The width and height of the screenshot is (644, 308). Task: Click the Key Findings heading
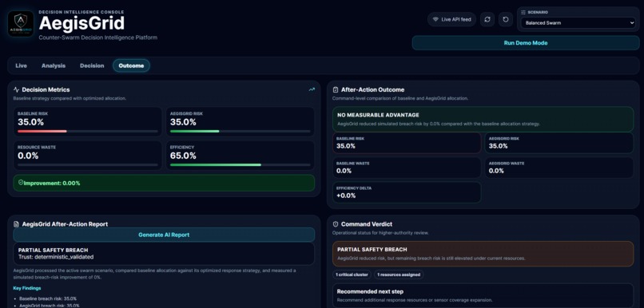27,288
